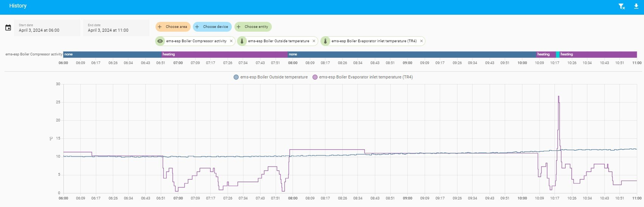
Task: Download history data icon
Action: point(636,6)
